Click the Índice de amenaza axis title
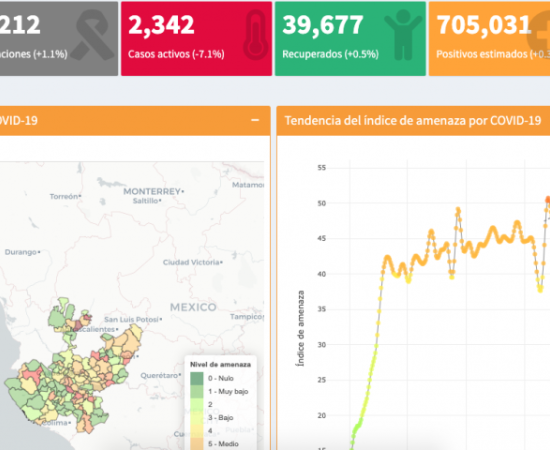 click(x=301, y=328)
